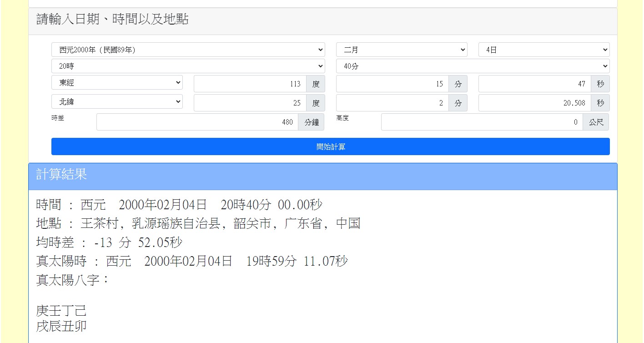Screen dimensions: 644x343
Task: Open the year dropdown showing 西元2000年
Action: [x=188, y=50]
